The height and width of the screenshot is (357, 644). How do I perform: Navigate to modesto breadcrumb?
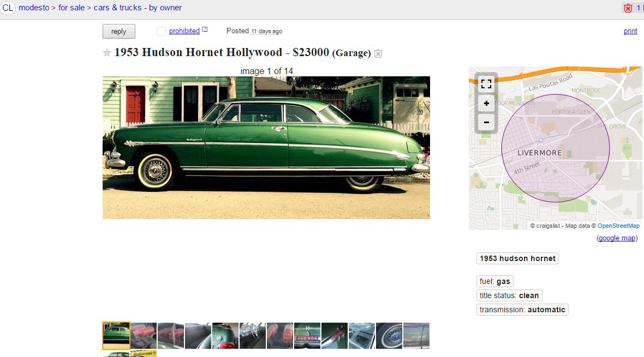coord(34,8)
